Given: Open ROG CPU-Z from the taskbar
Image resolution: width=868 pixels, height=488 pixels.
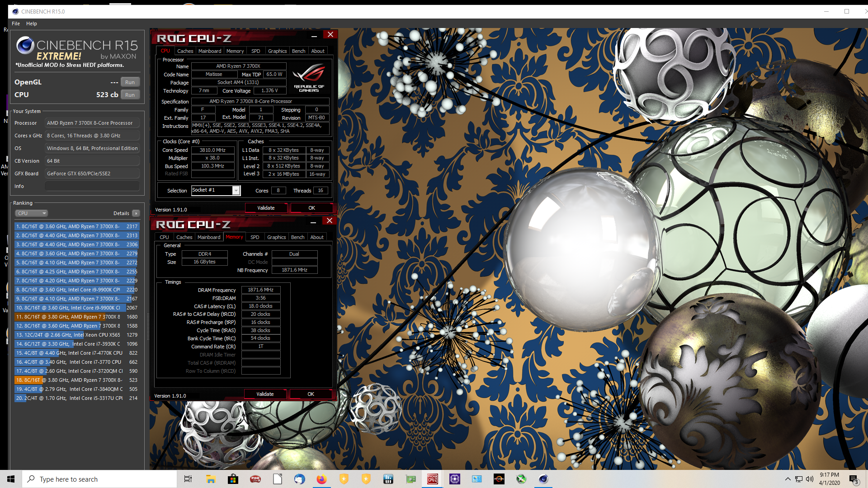Looking at the screenshot, I should point(433,479).
